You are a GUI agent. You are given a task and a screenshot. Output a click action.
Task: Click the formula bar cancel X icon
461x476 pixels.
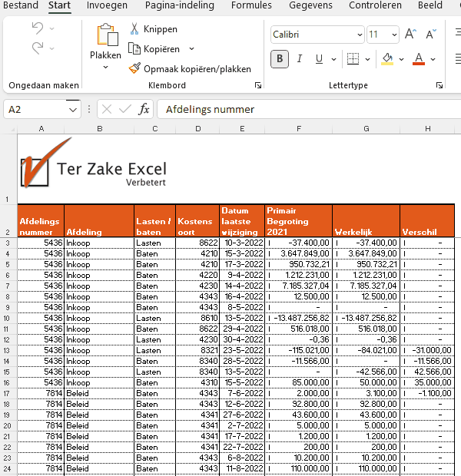click(x=107, y=109)
